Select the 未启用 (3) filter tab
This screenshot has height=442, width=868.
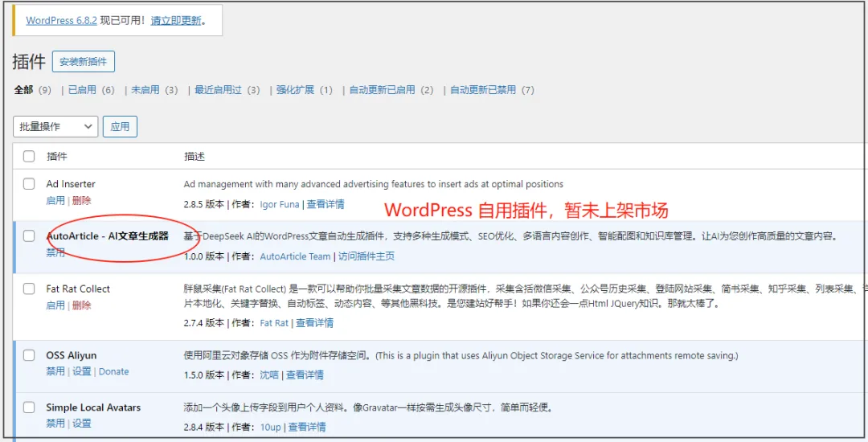pos(154,90)
